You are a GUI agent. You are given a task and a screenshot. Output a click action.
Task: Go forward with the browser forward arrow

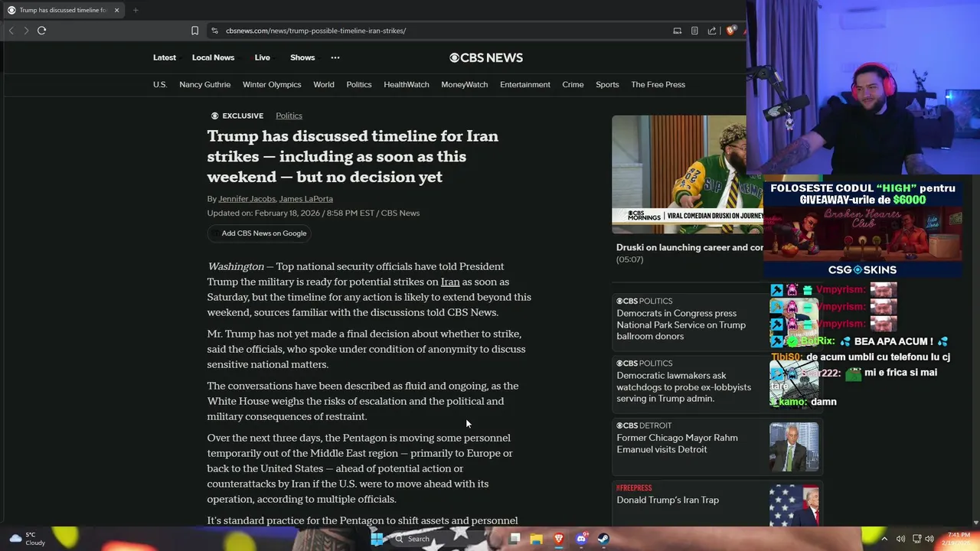tap(26, 31)
